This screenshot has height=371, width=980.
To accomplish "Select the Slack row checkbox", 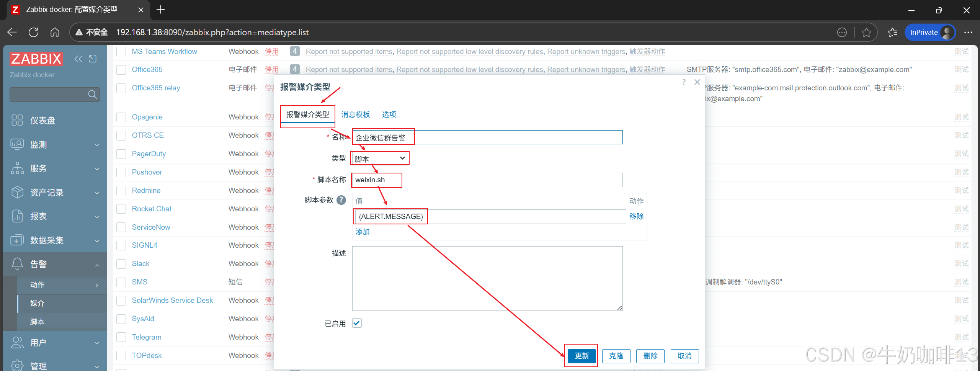I will [121, 264].
